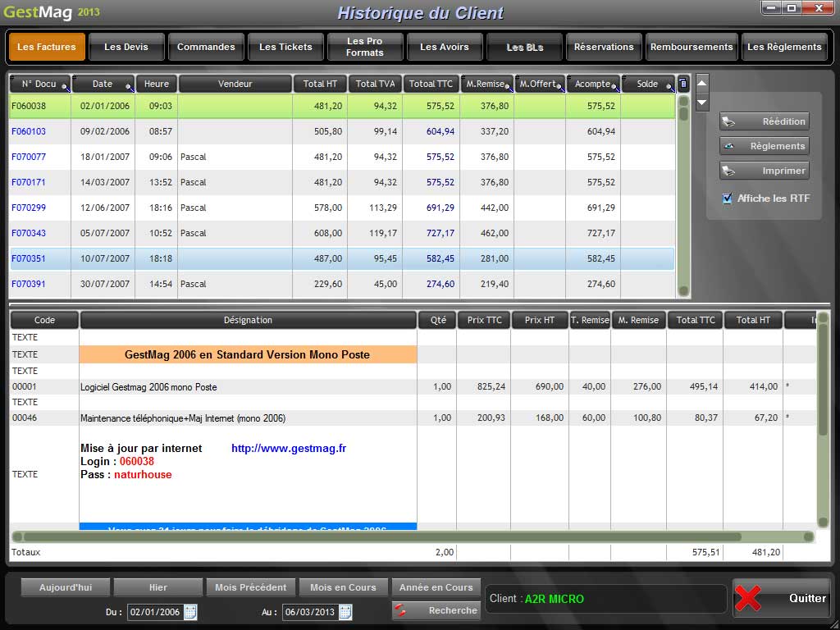
Task: Select invoice F070343 in the list
Action: pos(29,233)
